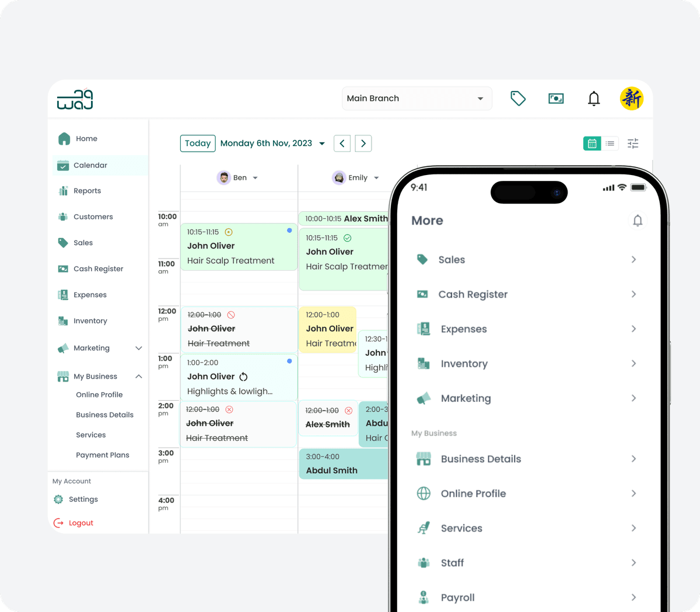Select Customers from the sidebar
Viewport: 700px width, 612px height.
[x=94, y=216]
